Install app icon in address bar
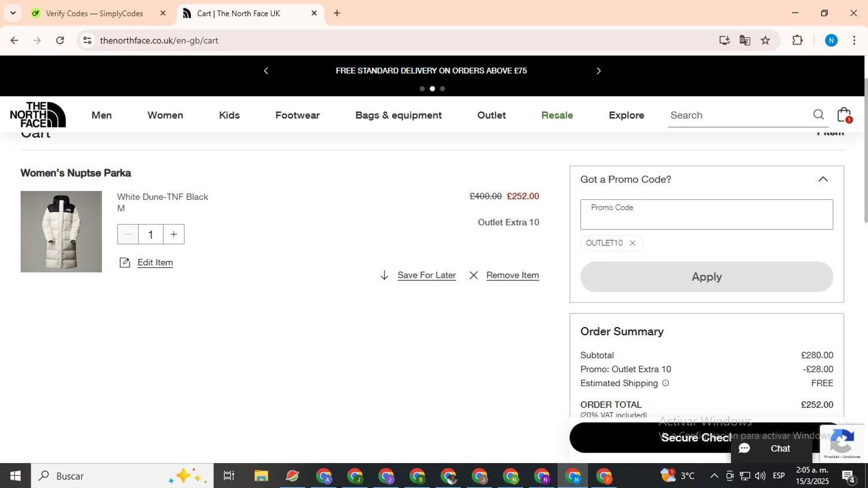The image size is (868, 488). [724, 41]
